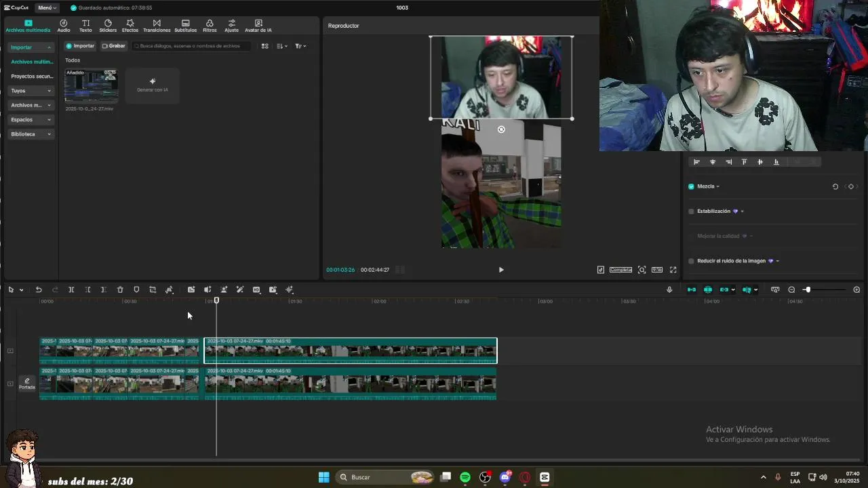Delete the selected clip
Screen dimensions: 868x488
pos(120,290)
